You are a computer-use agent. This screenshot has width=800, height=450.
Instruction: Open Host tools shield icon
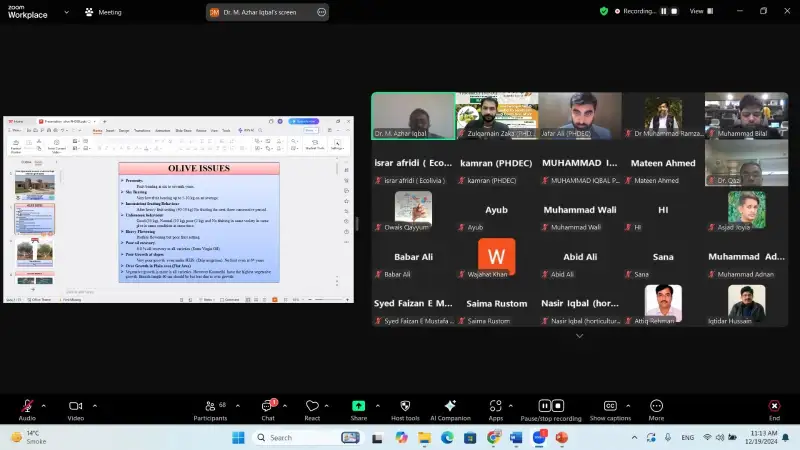point(405,405)
